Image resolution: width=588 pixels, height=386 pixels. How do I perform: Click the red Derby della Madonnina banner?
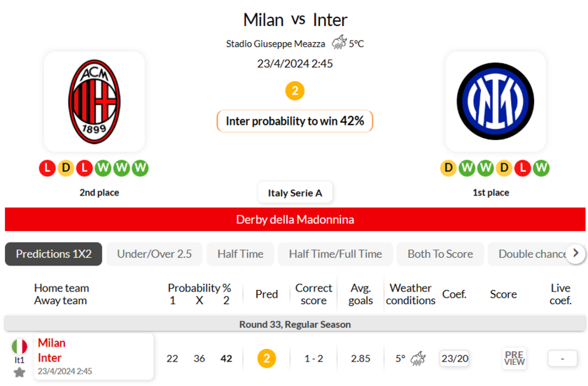(295, 219)
